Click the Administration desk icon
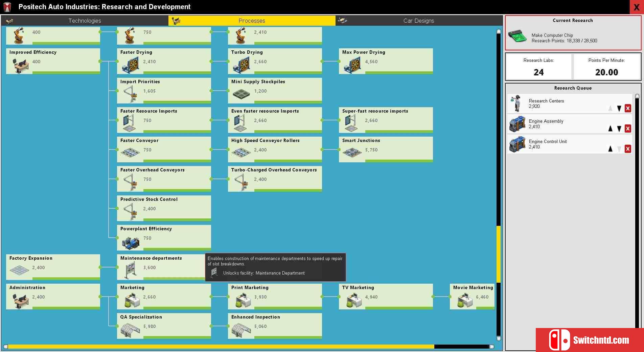This screenshot has width=644, height=352. [21, 301]
